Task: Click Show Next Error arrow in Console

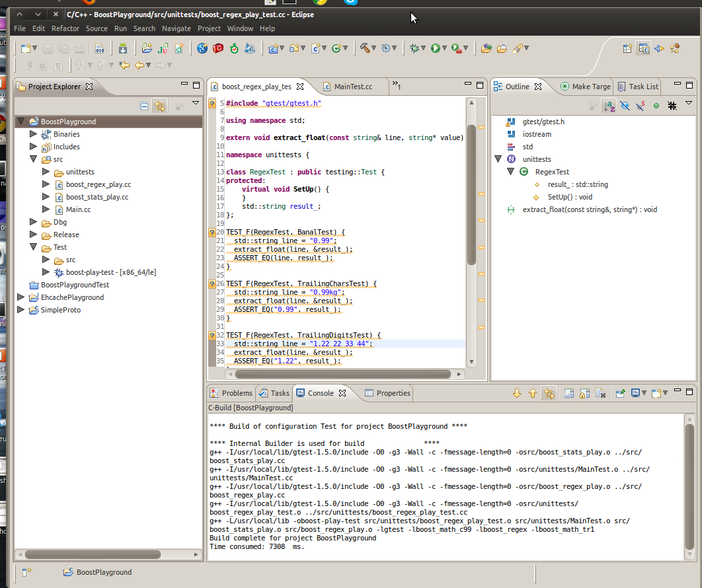Action: click(517, 393)
